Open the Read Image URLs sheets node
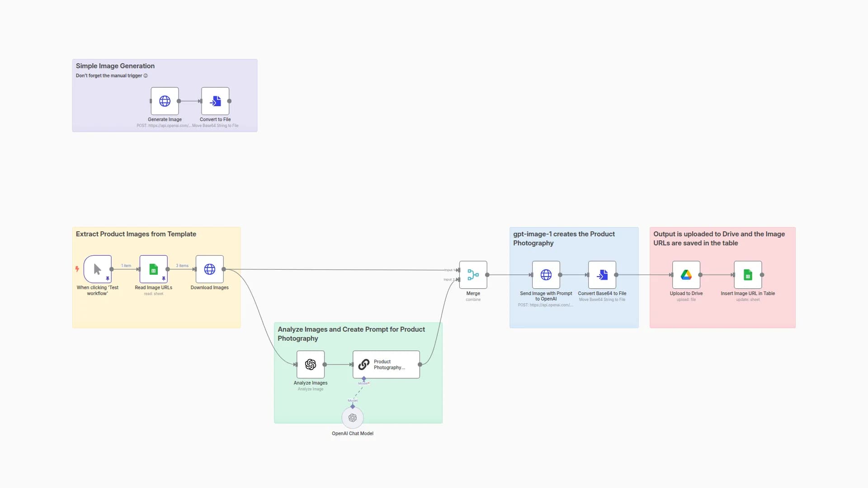 pos(154,269)
